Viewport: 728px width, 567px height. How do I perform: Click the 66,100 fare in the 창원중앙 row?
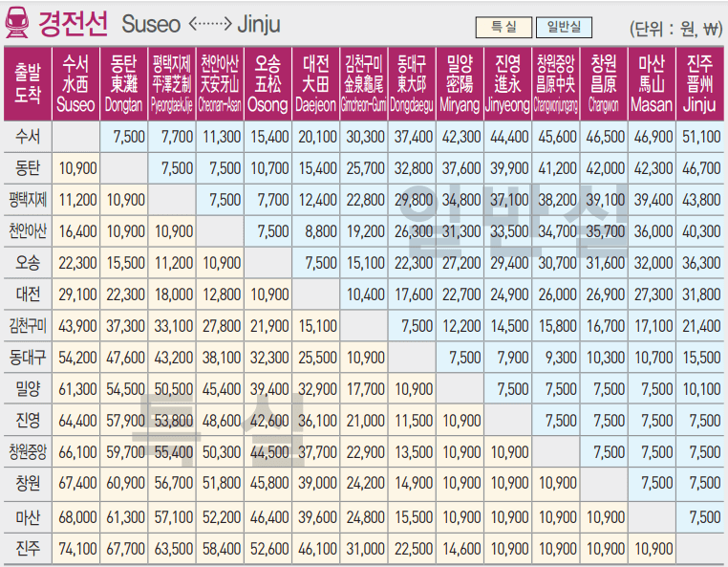[77, 452]
